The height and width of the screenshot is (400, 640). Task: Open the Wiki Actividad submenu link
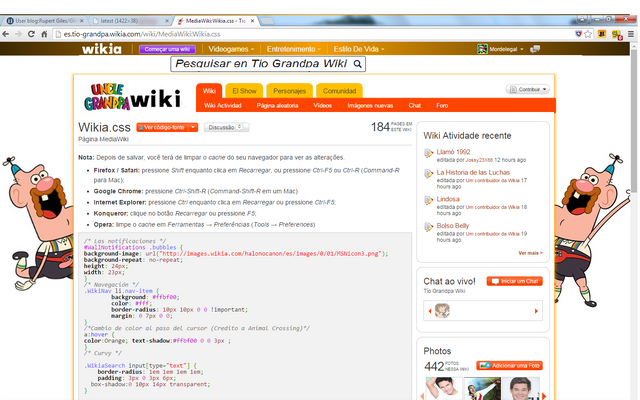tap(223, 105)
